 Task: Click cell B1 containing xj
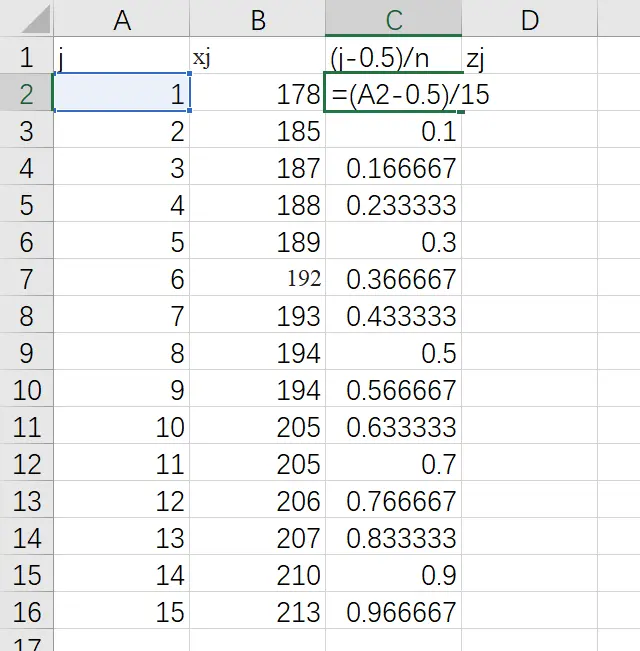(x=257, y=55)
